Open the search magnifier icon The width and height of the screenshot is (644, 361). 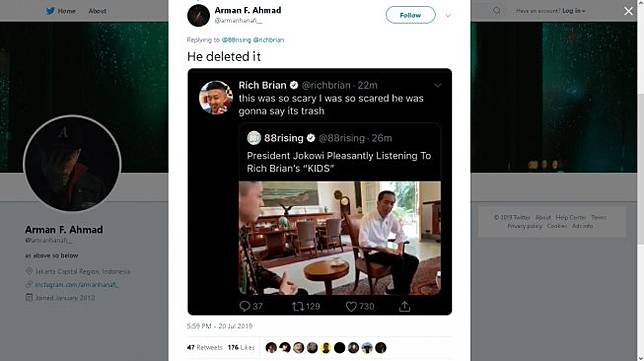click(x=497, y=11)
